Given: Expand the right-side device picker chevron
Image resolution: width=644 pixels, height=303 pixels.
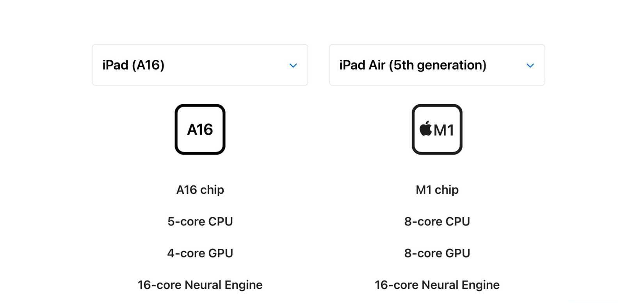Looking at the screenshot, I should click(x=530, y=65).
